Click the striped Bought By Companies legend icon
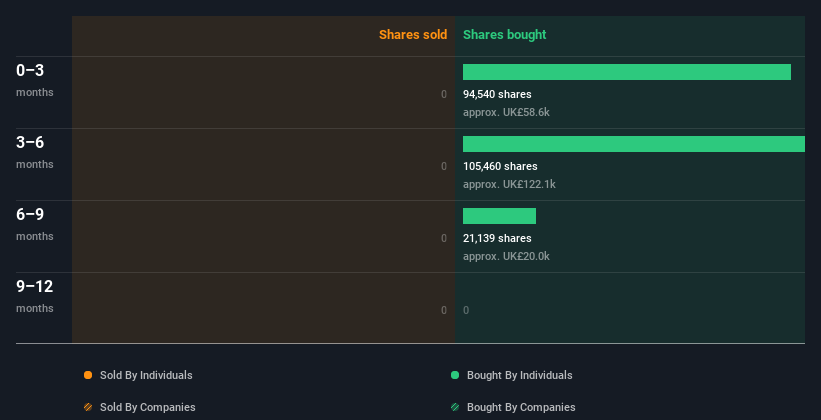The image size is (821, 420). point(455,407)
